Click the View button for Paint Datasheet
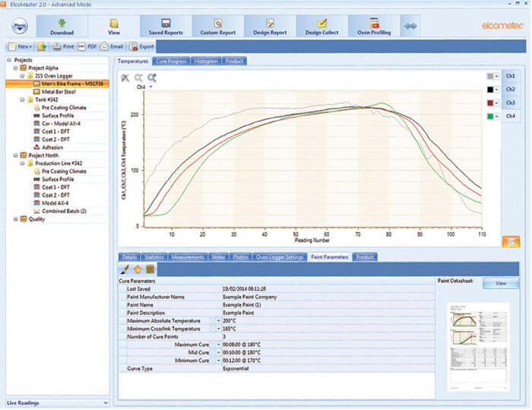Screen dimensions: 532x410 (501, 283)
